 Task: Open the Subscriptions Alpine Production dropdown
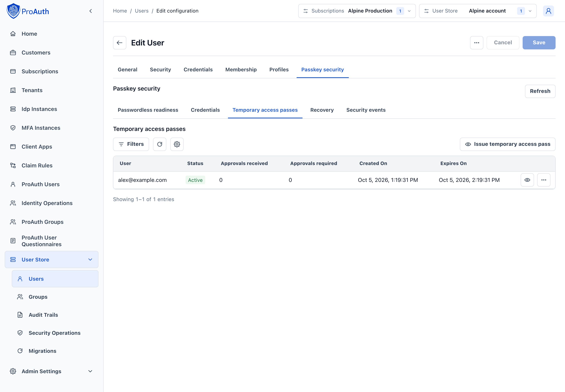(x=357, y=11)
